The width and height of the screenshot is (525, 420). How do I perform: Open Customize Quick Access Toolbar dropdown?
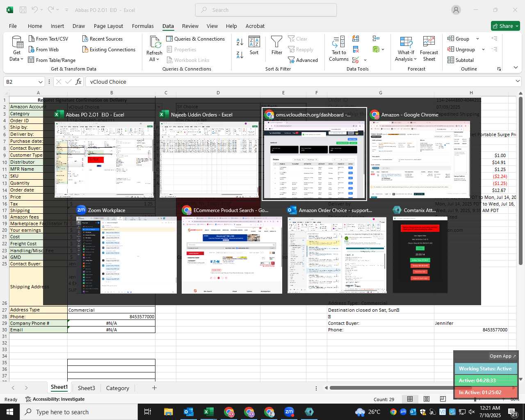[66, 10]
